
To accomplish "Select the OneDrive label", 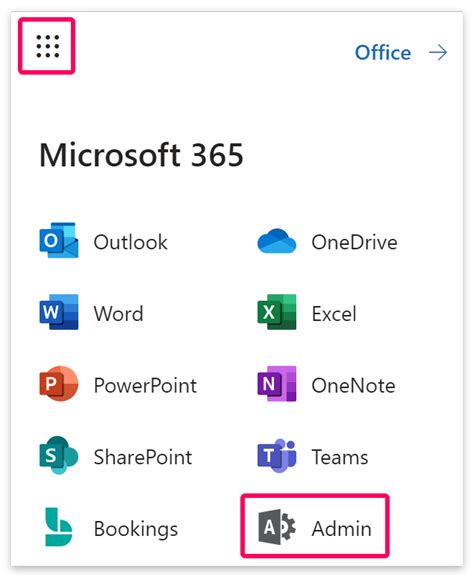I will (x=354, y=242).
